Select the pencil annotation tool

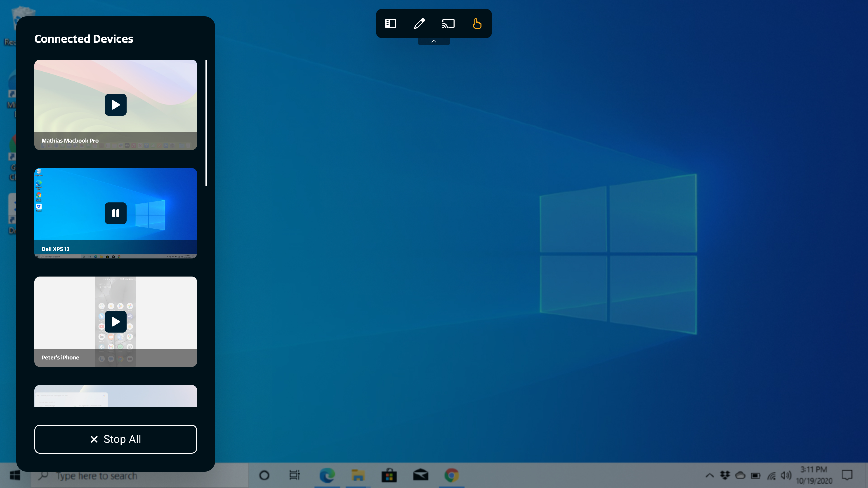(x=419, y=23)
